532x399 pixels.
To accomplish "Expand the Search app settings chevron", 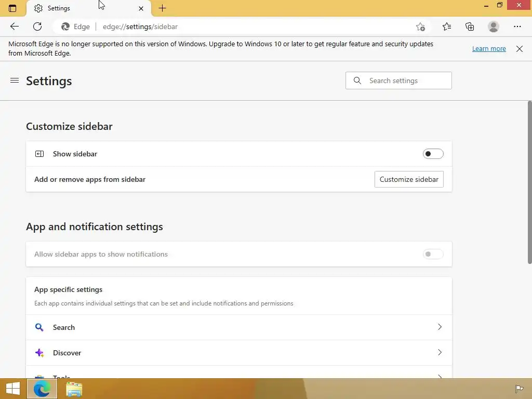I will 440,327.
